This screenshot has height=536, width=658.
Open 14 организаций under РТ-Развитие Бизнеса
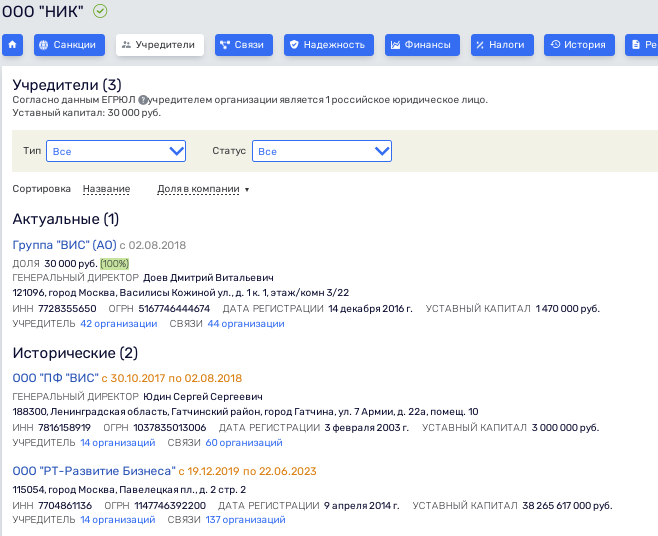coord(118,520)
